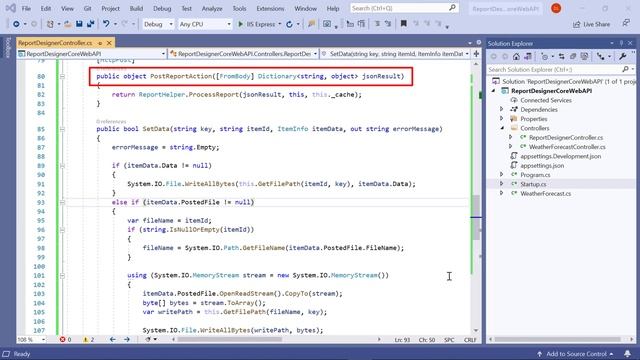Viewport: 640px width, 360px height.
Task: Go to next issue arrow in editor footer
Action: (127, 340)
